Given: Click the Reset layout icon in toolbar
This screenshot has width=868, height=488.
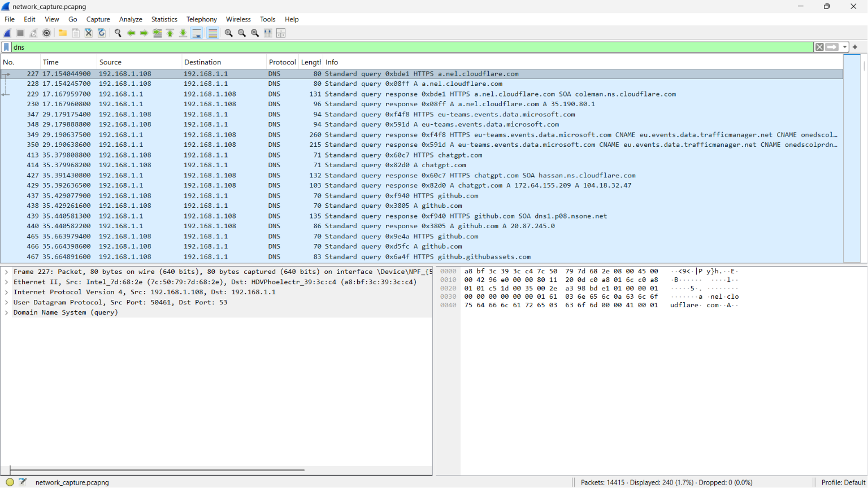Looking at the screenshot, I should coord(281,33).
